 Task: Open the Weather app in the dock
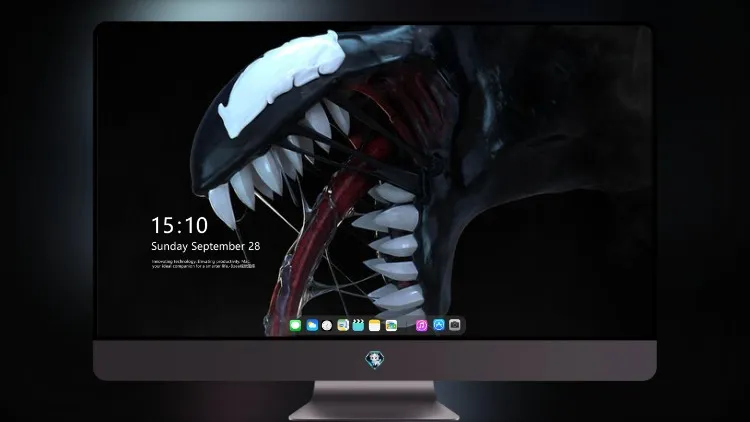pos(312,326)
